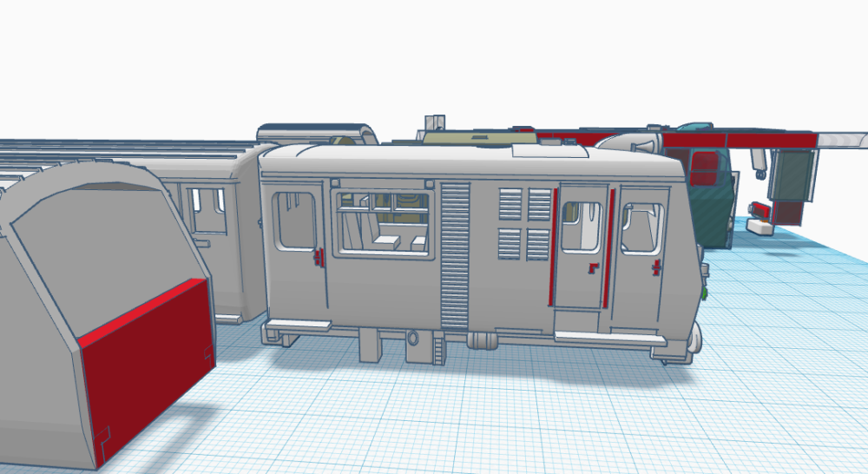Click the cylindrical tank under the locomotive
Screen dimensions: 868x474
481,340
